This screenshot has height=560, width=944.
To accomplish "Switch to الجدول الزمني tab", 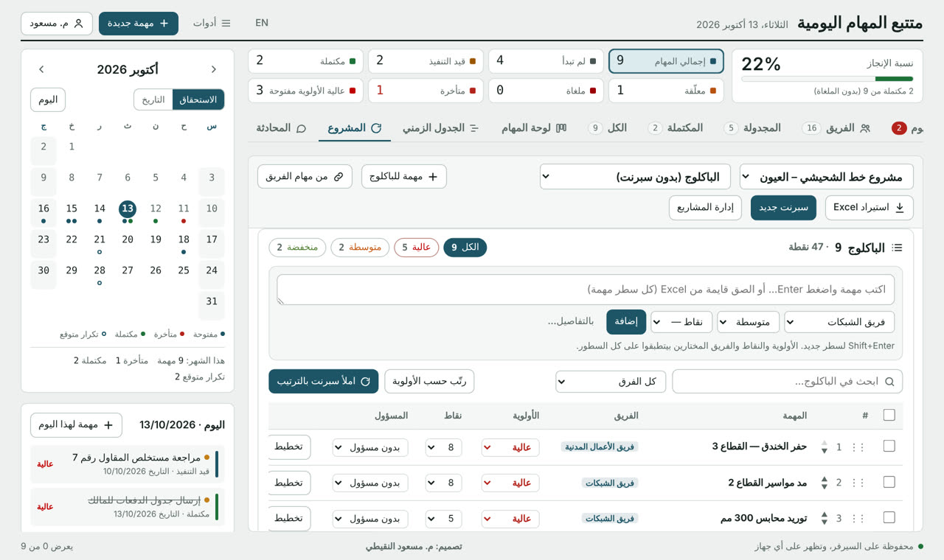I will 441,127.
